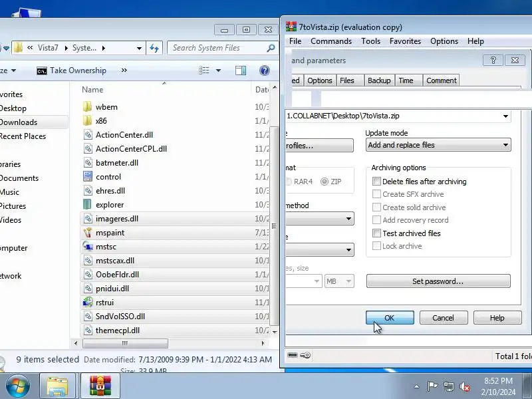Image resolution: width=532 pixels, height=399 pixels.
Task: Show more Explorer toolbar commands chevron
Action: (124, 70)
